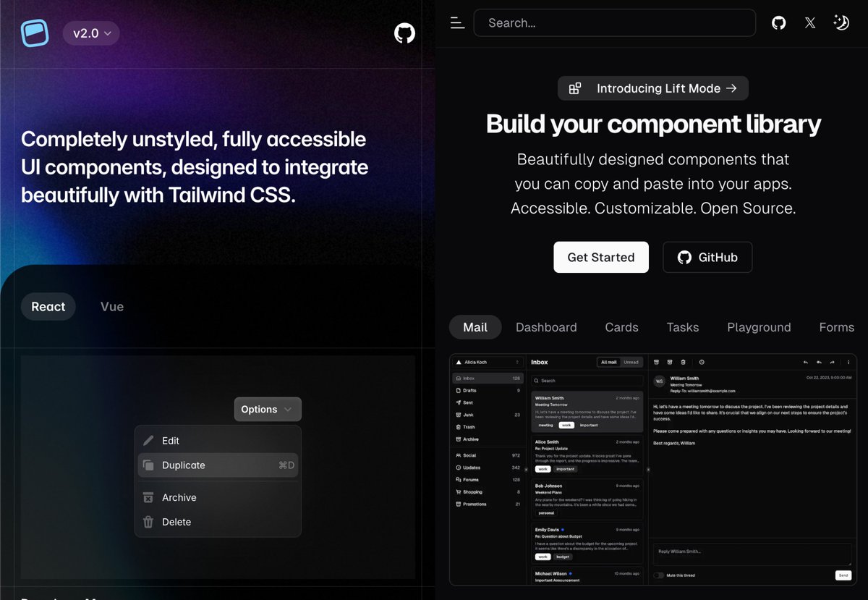
Task: Click the GitHub button below the tagline
Action: pyautogui.click(x=707, y=257)
